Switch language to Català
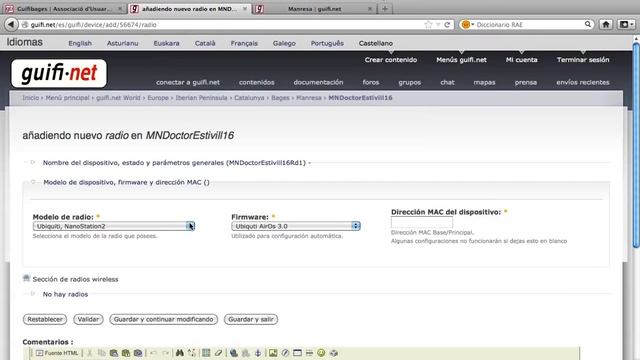 pos(205,43)
